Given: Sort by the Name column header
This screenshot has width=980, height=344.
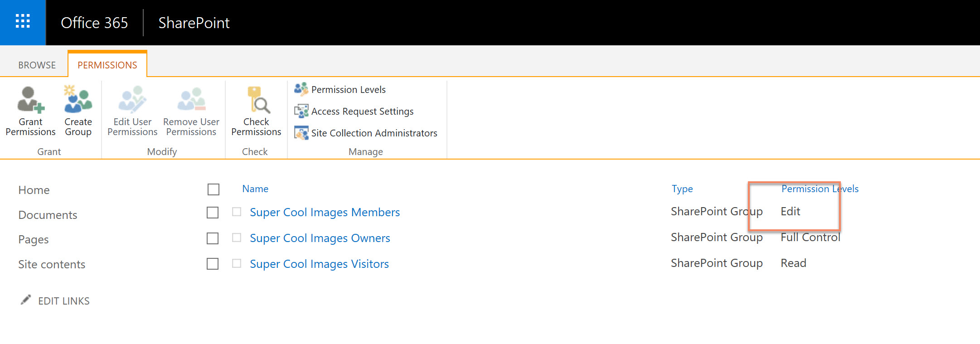Looking at the screenshot, I should [255, 189].
